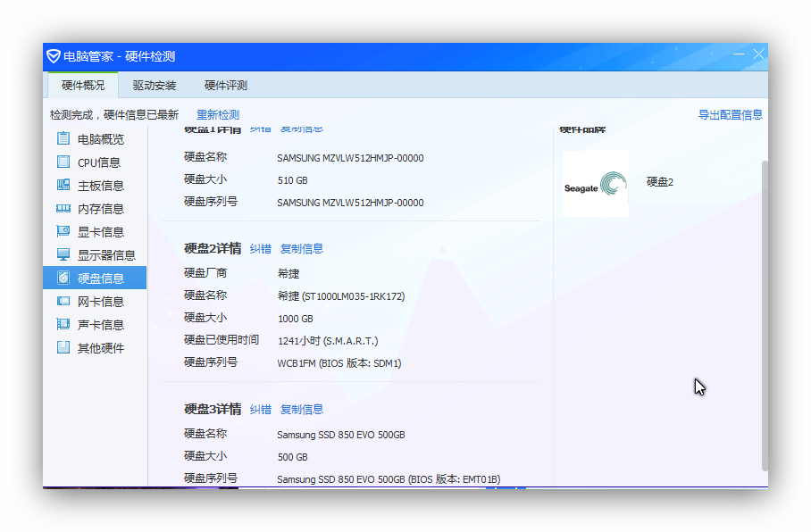Show 内存信息 details
This screenshot has height=532, width=811.
96,209
